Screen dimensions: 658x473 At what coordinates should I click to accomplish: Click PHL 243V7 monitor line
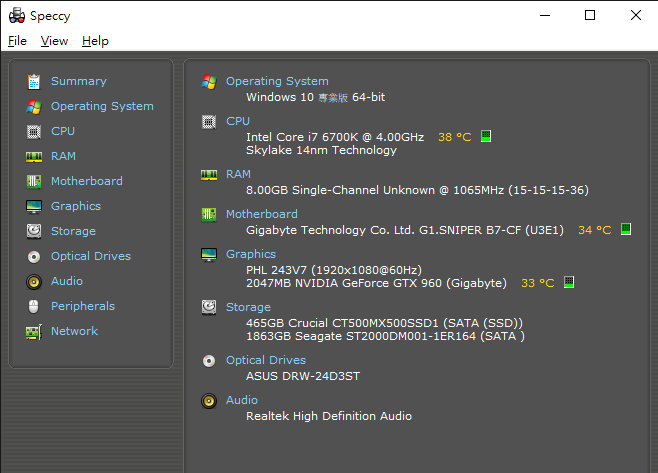point(334,270)
